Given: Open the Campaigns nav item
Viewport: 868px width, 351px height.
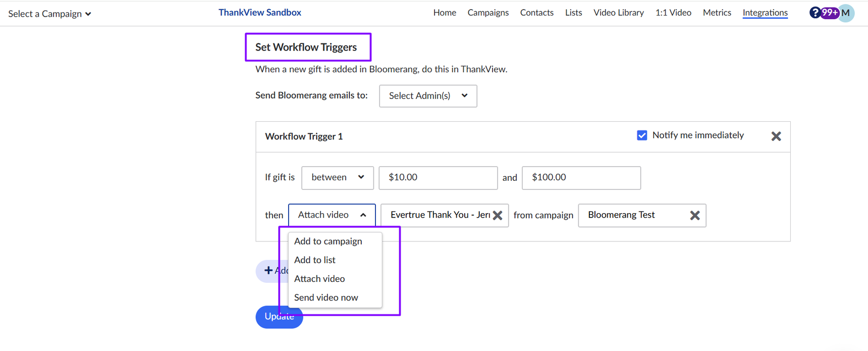Looking at the screenshot, I should (488, 13).
